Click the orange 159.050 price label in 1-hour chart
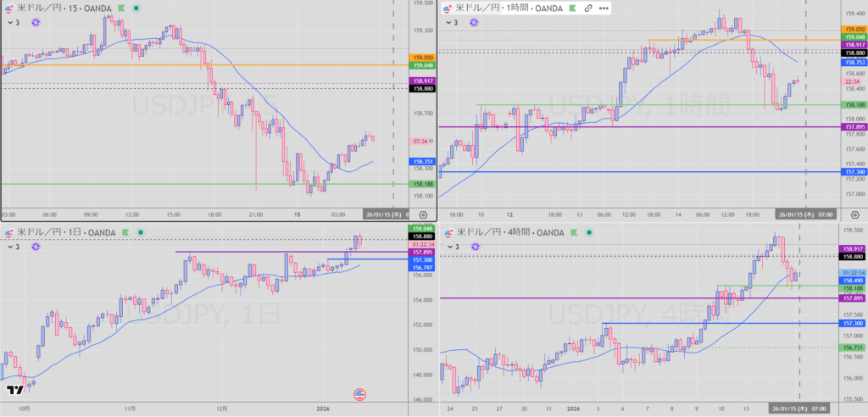Image resolution: width=868 pixels, height=417 pixels. pyautogui.click(x=853, y=28)
